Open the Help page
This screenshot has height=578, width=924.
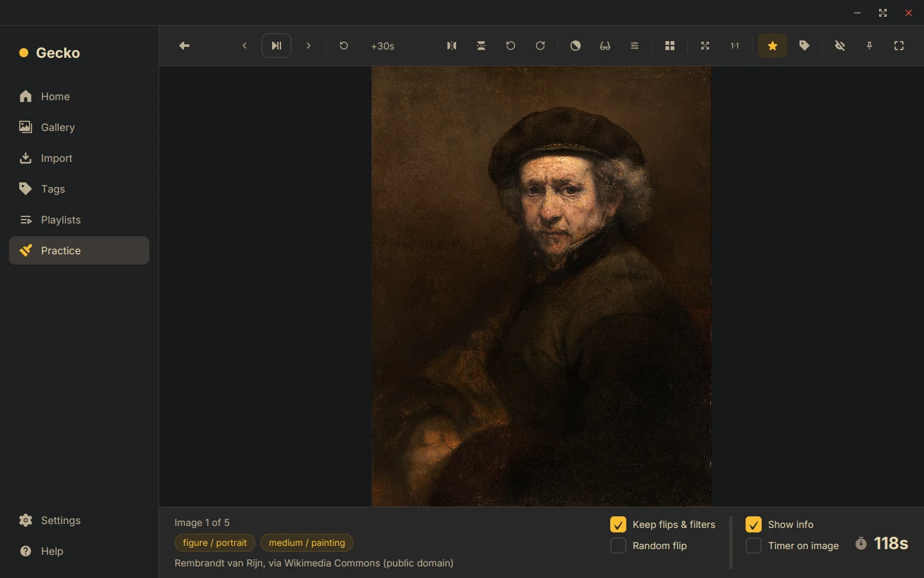coord(79,551)
